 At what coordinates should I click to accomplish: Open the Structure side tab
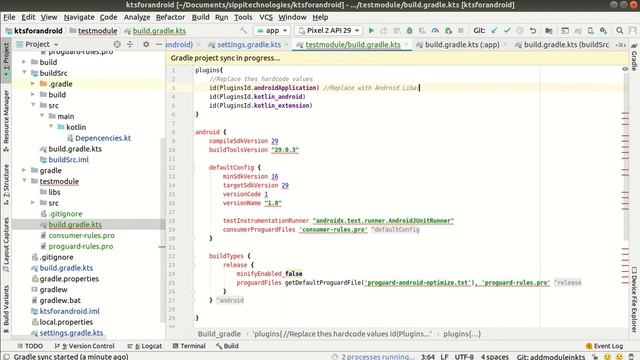click(x=6, y=184)
